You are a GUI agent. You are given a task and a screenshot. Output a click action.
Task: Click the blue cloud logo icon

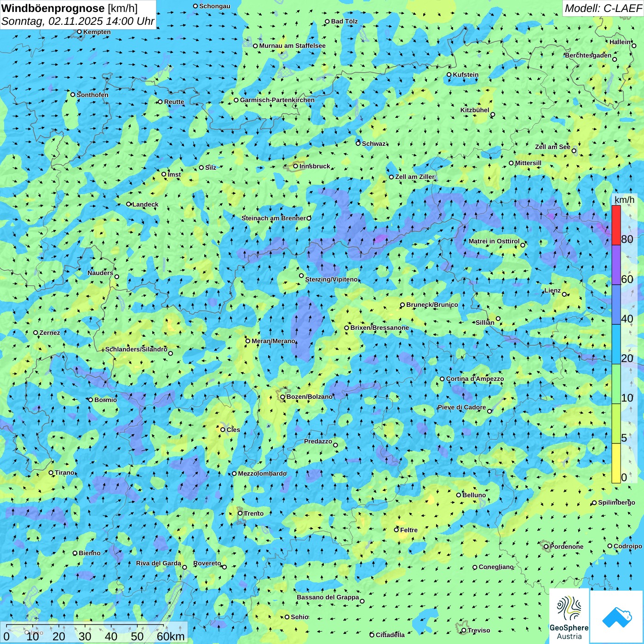[x=617, y=617]
